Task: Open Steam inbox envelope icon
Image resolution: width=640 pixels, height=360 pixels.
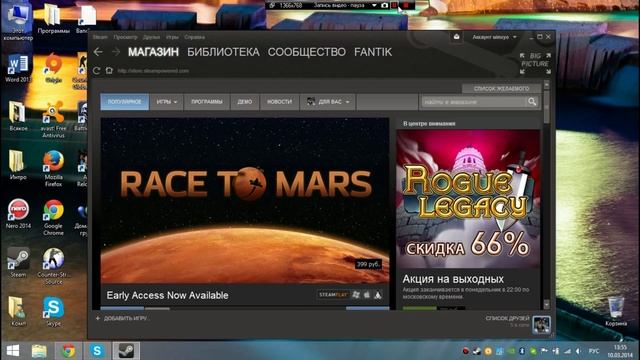Action: pyautogui.click(x=456, y=37)
